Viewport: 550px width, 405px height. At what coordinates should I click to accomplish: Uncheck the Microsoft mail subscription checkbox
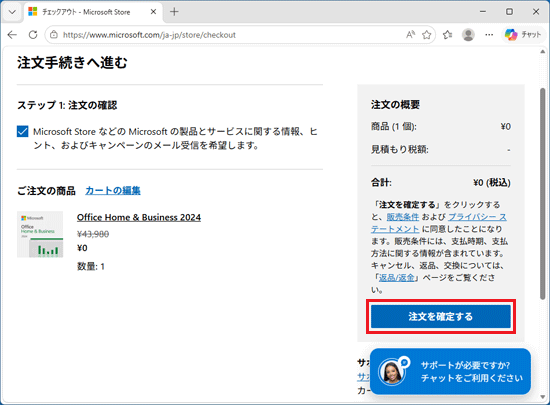[x=22, y=131]
